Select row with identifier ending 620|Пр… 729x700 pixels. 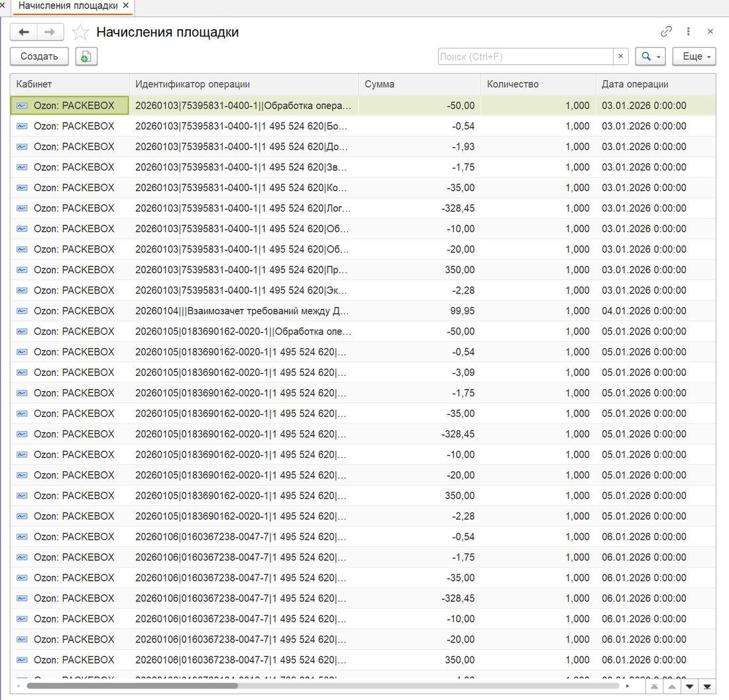(363, 270)
